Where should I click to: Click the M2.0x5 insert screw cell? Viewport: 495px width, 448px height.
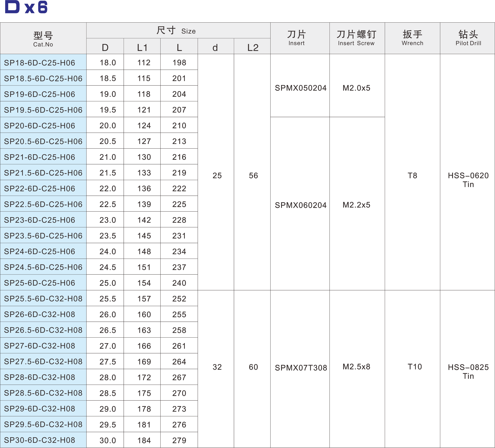click(x=357, y=86)
